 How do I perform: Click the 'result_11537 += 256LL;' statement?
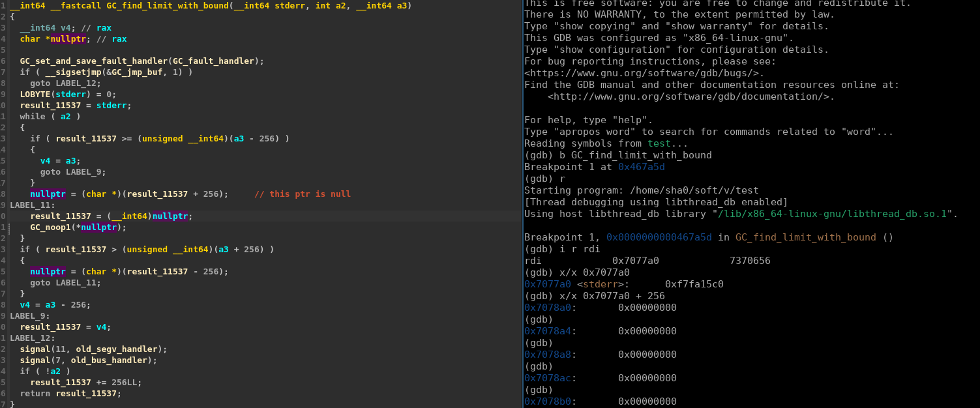tap(85, 383)
